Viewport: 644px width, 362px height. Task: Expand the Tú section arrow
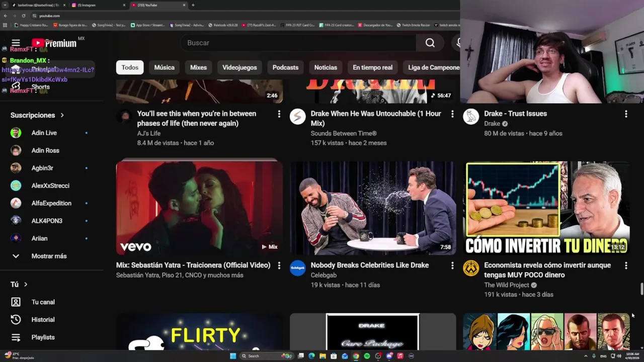pyautogui.click(x=26, y=285)
